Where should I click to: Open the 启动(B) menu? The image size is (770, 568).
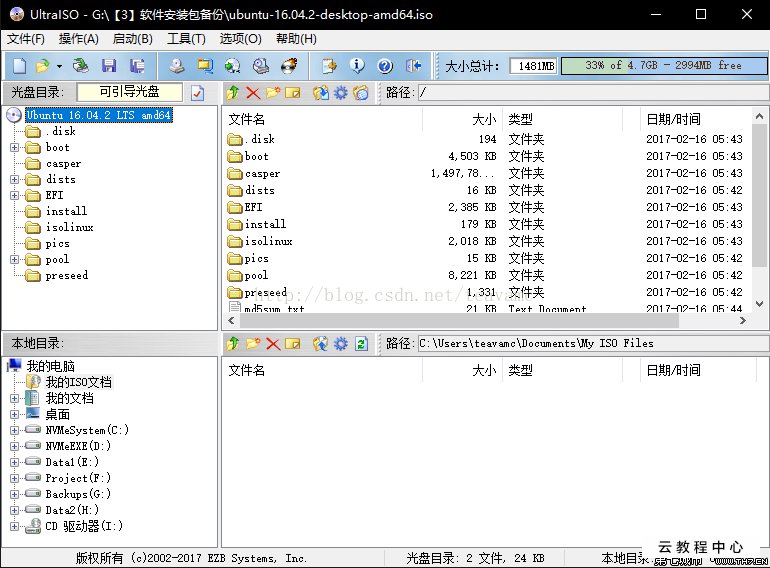133,39
